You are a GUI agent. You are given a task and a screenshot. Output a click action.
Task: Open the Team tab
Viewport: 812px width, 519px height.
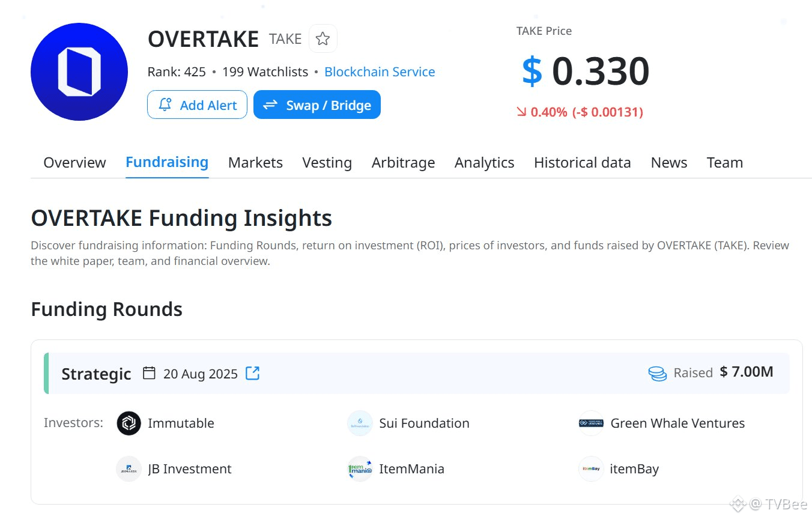pyautogui.click(x=724, y=162)
